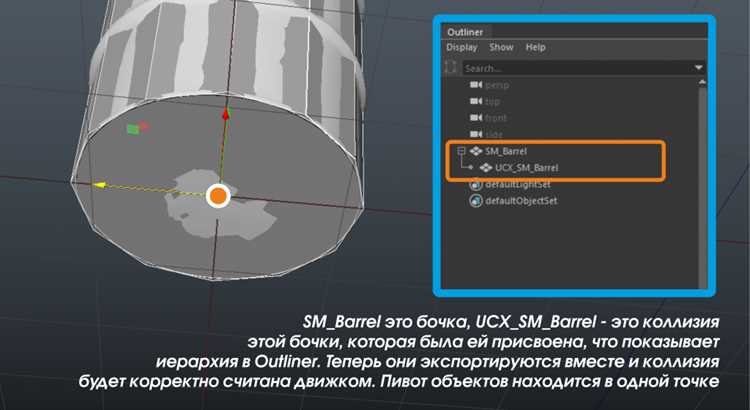
Task: Select the UCX_SM_Barrel mesh icon
Action: coord(486,167)
